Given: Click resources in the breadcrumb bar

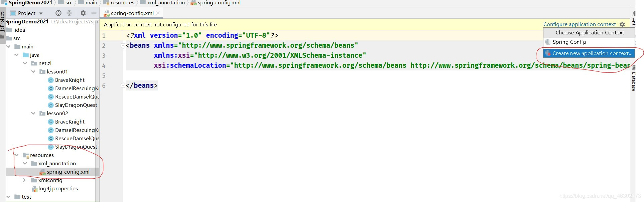Looking at the screenshot, I should (x=122, y=3).
